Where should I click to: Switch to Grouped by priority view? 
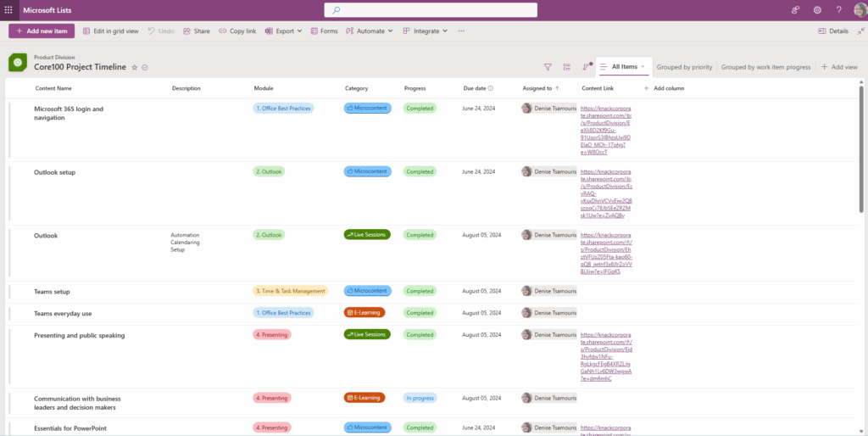click(684, 67)
